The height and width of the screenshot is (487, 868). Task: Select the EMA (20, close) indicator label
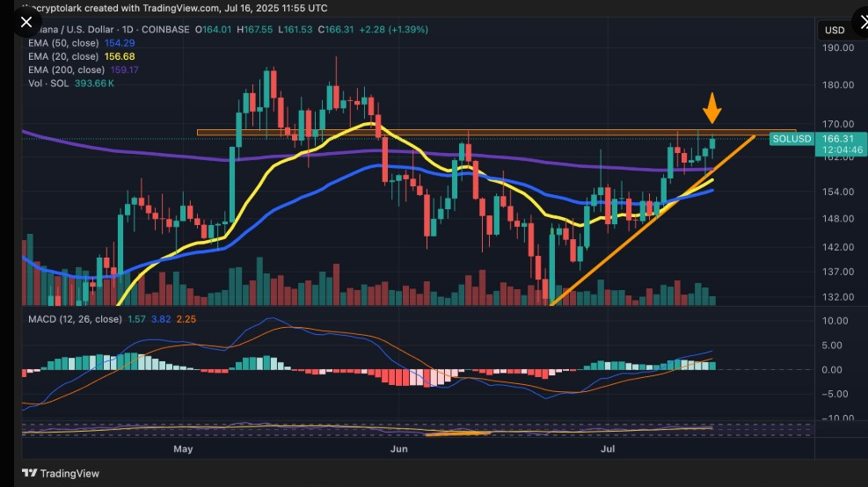tap(63, 56)
